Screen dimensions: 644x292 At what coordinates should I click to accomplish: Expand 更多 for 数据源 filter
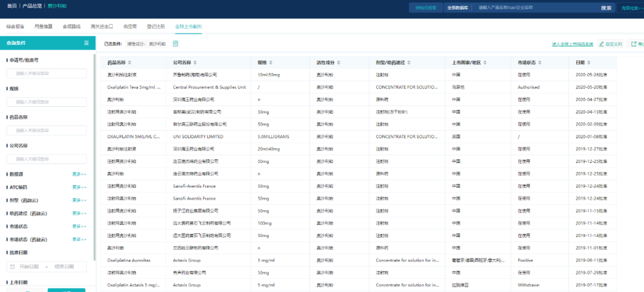click(x=79, y=174)
